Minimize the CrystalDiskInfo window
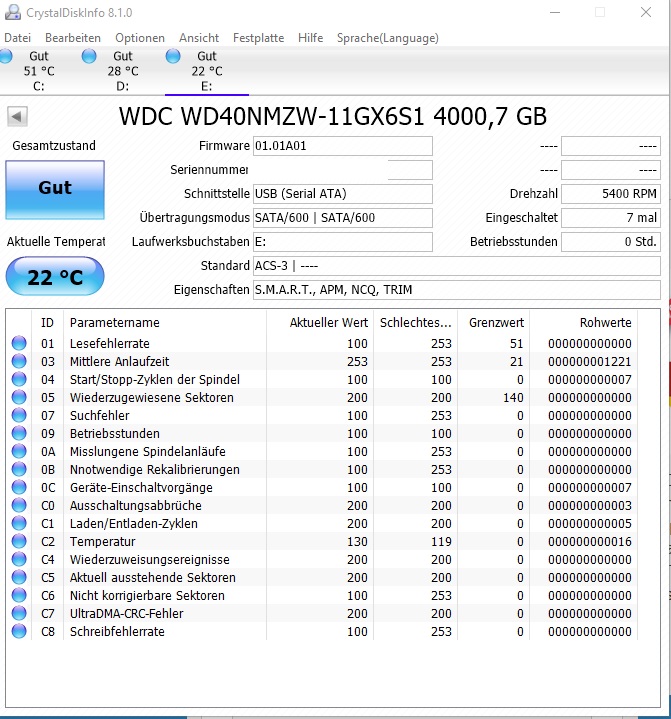The width and height of the screenshot is (671, 719). [555, 12]
